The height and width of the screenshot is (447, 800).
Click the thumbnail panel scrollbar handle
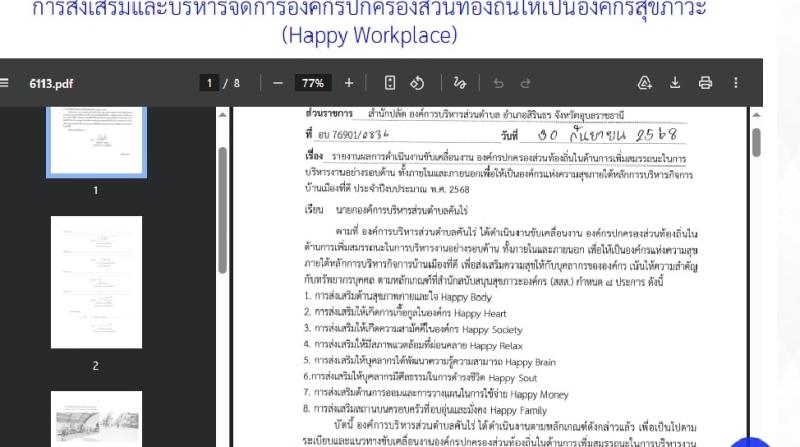(222, 210)
